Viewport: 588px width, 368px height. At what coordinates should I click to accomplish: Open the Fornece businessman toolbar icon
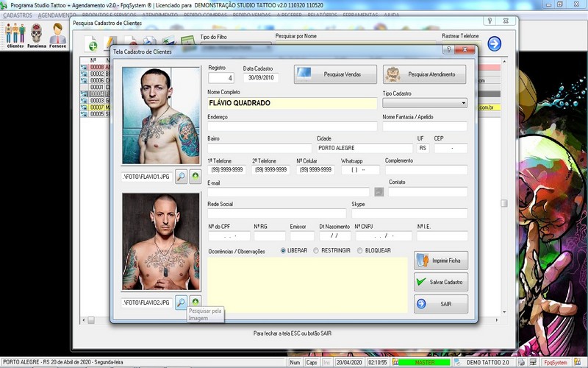tap(57, 35)
